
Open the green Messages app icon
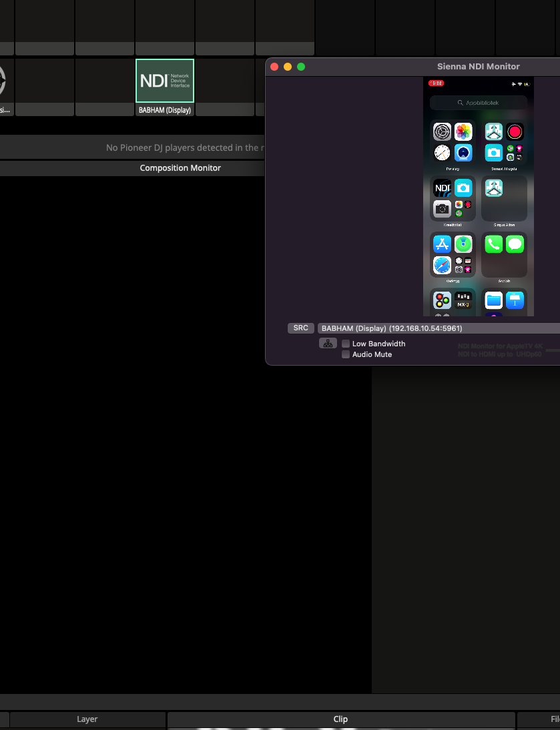pos(515,244)
